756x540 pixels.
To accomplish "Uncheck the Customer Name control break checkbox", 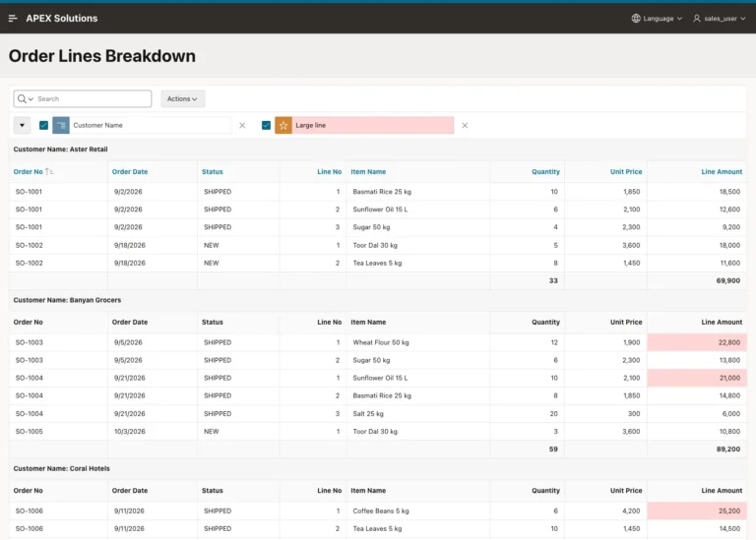I will point(43,125).
